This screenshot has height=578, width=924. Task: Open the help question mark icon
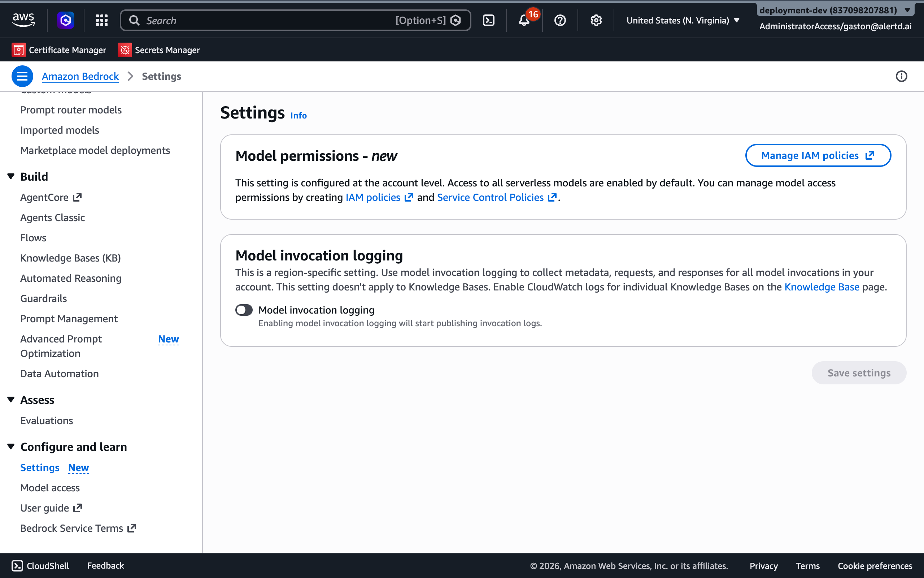[x=560, y=20]
